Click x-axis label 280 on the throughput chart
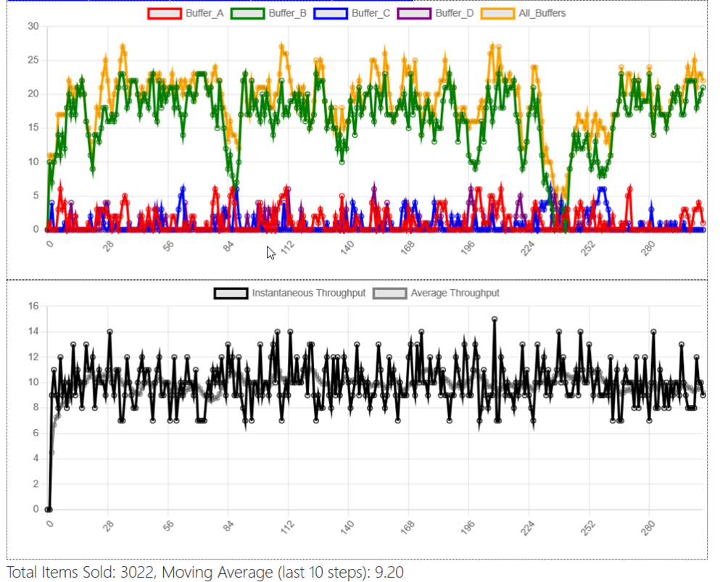The image size is (728, 582). click(648, 527)
